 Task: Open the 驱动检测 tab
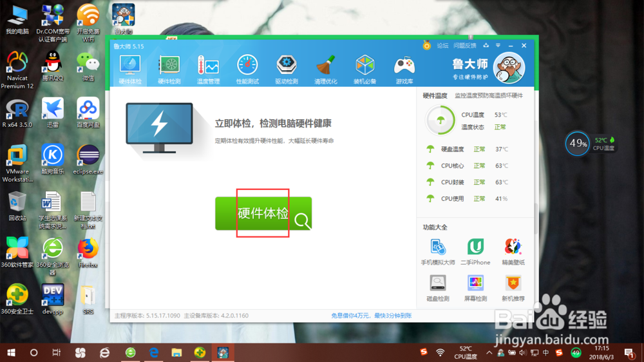tap(287, 70)
